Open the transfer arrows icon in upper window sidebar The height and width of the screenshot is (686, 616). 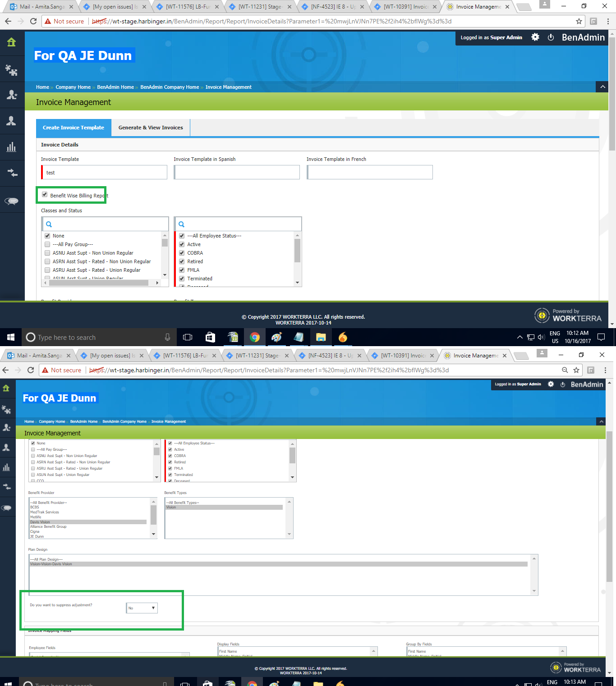pos(12,173)
